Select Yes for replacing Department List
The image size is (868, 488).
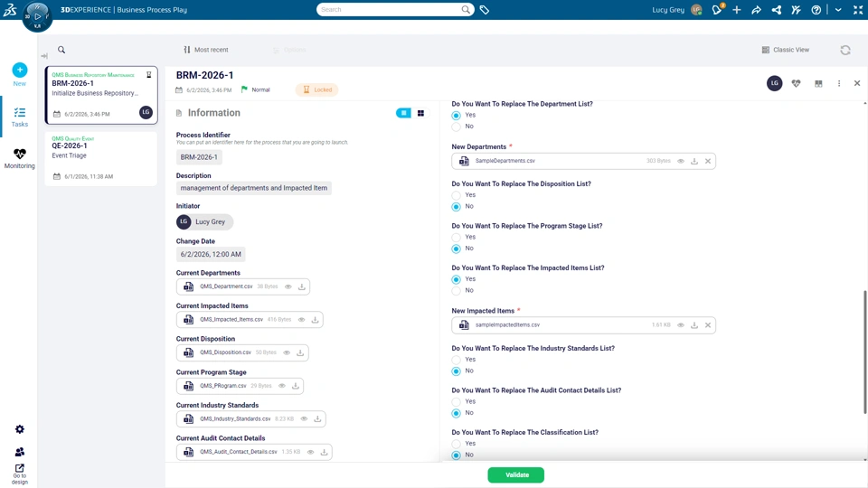tap(456, 115)
